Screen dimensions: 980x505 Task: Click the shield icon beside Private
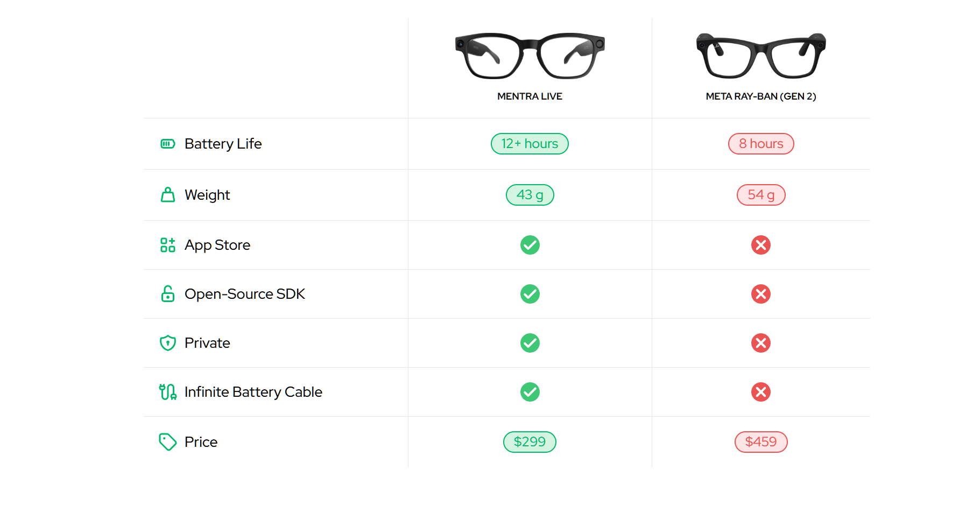(168, 343)
